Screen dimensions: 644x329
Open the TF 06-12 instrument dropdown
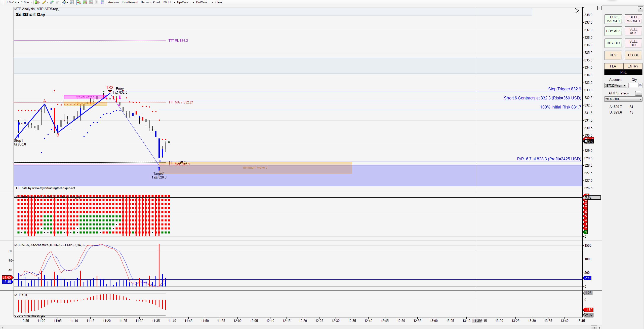[x=12, y=2]
